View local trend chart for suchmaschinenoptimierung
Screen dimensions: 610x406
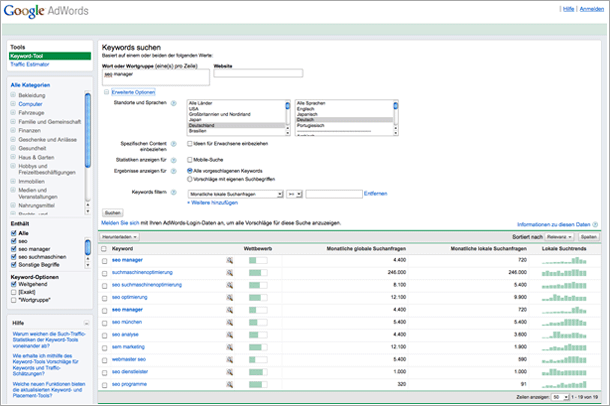point(564,273)
